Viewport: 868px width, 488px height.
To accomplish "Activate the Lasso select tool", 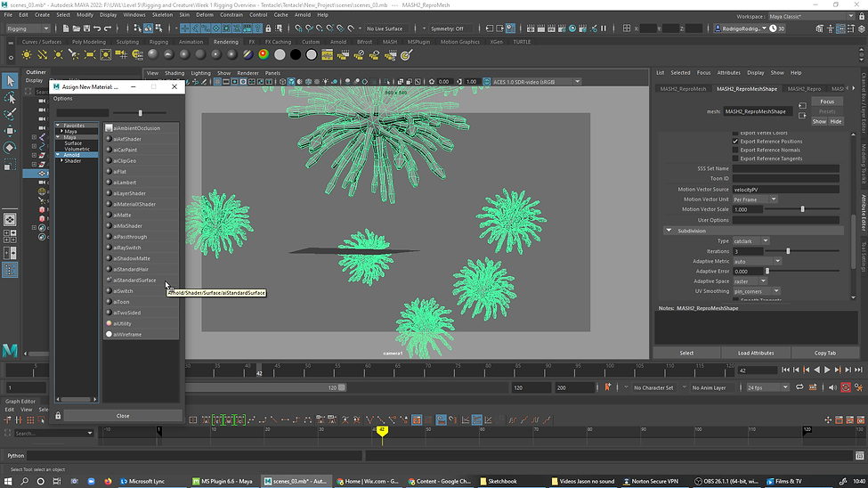I will 10,98.
